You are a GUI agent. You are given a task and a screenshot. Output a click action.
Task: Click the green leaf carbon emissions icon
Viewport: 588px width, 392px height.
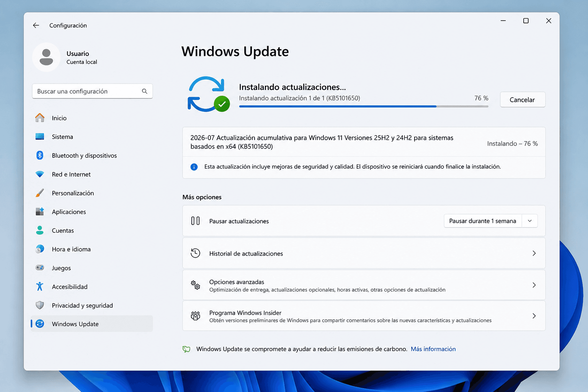(x=186, y=349)
